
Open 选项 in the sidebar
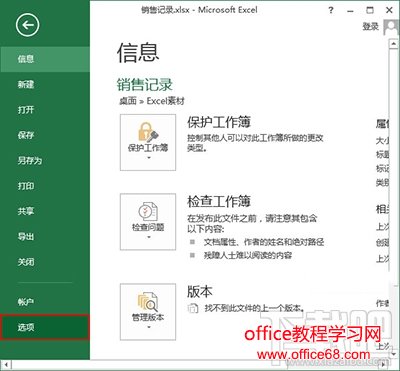pos(45,327)
